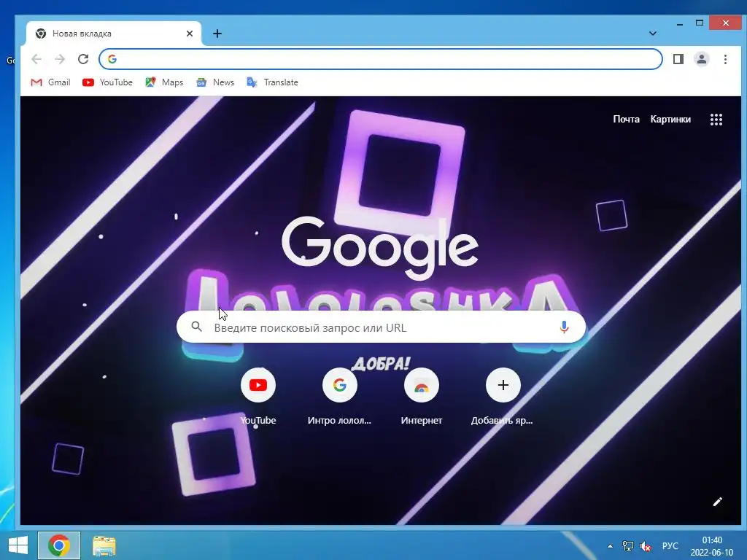Open the Chrome profile avatar
The height and width of the screenshot is (560, 747).
pyautogui.click(x=701, y=59)
